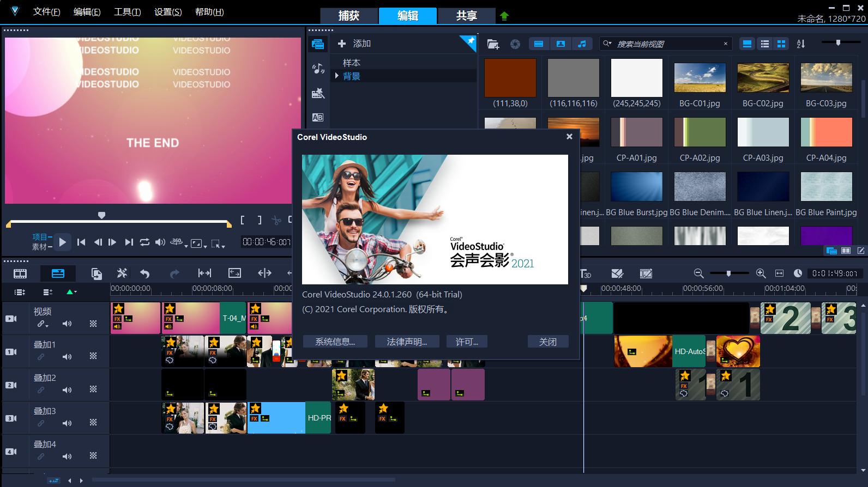This screenshot has height=487, width=868.
Task: Click the slide/stretch clip icon
Action: point(204,273)
